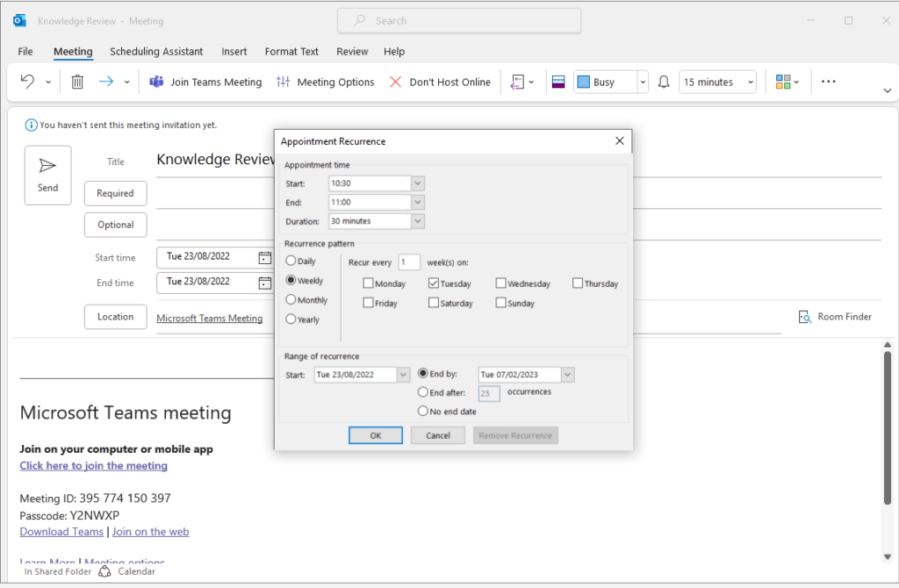Open the File menu
The height and width of the screenshot is (588, 899).
click(25, 52)
